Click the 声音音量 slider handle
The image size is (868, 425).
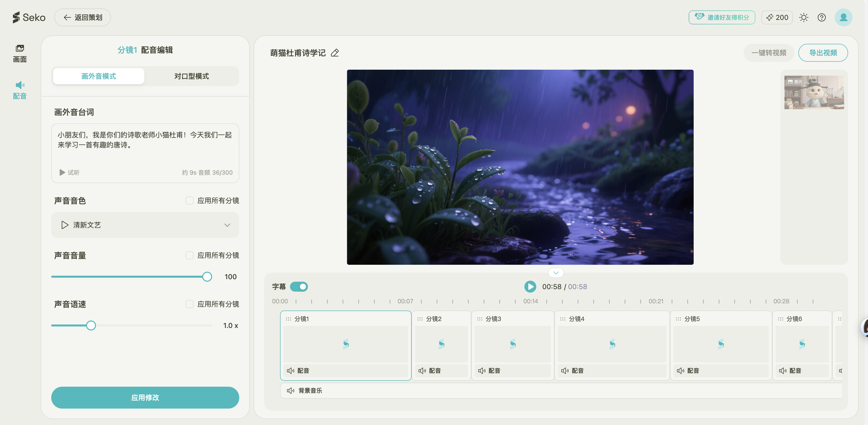tap(207, 276)
